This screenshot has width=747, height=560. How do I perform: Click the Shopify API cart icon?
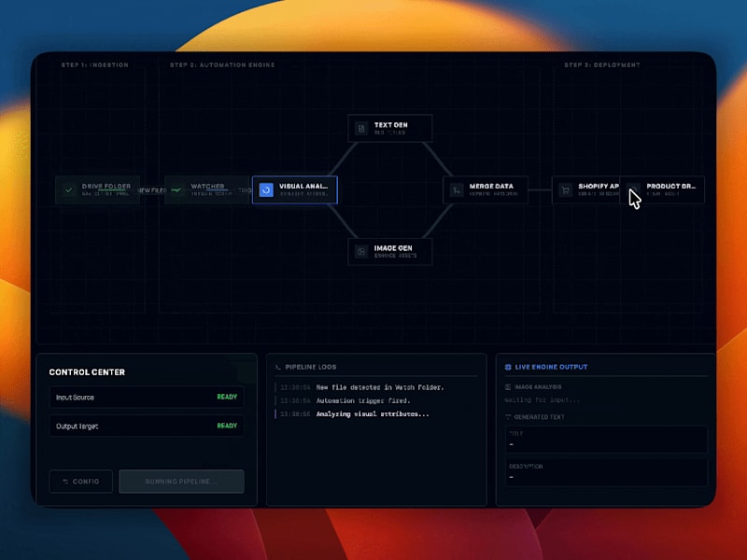click(x=564, y=189)
